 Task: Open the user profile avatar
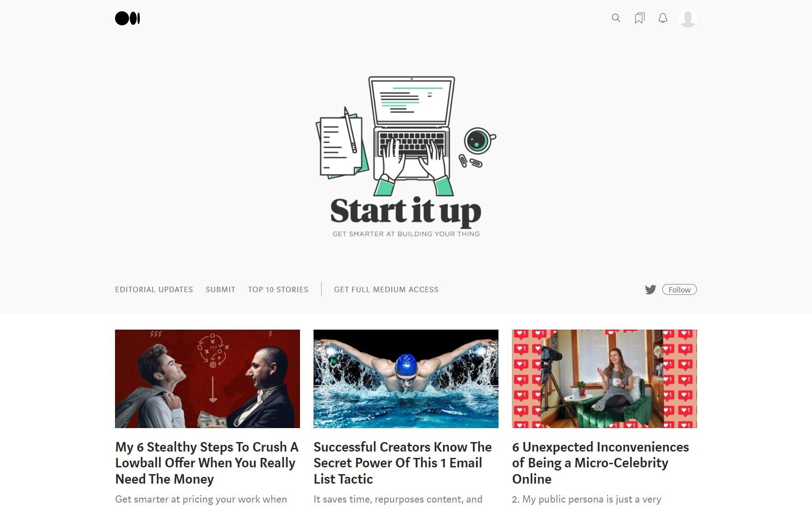pos(687,19)
